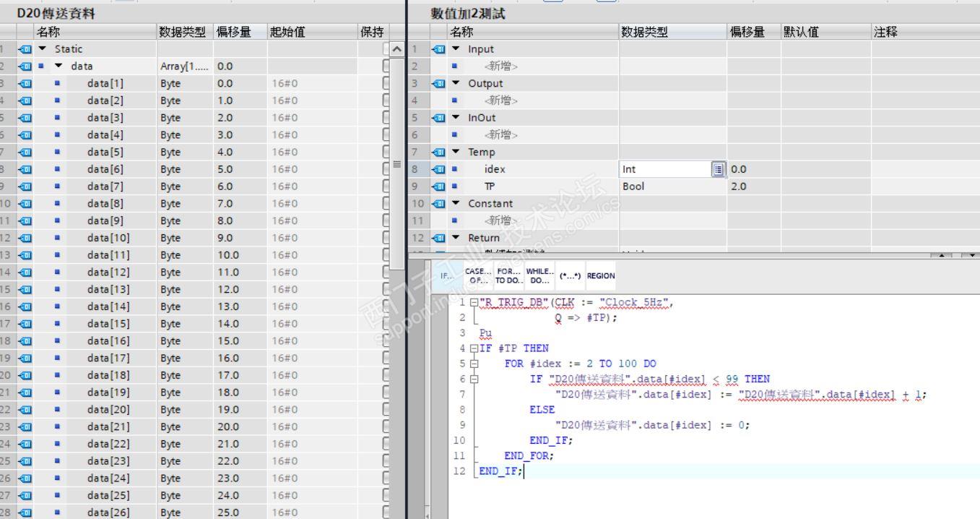The width and height of the screenshot is (980, 519).
Task: Click the tag icon of the Temp section
Action: pyautogui.click(x=438, y=152)
